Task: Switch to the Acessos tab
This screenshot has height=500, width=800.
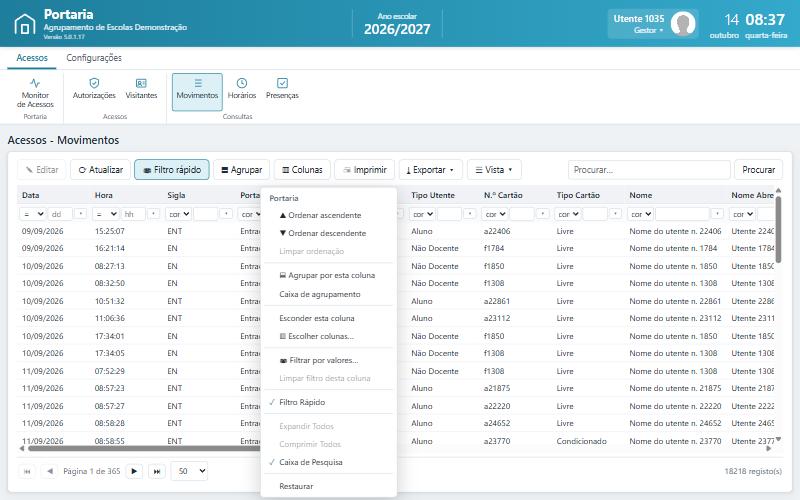Action: [32, 58]
